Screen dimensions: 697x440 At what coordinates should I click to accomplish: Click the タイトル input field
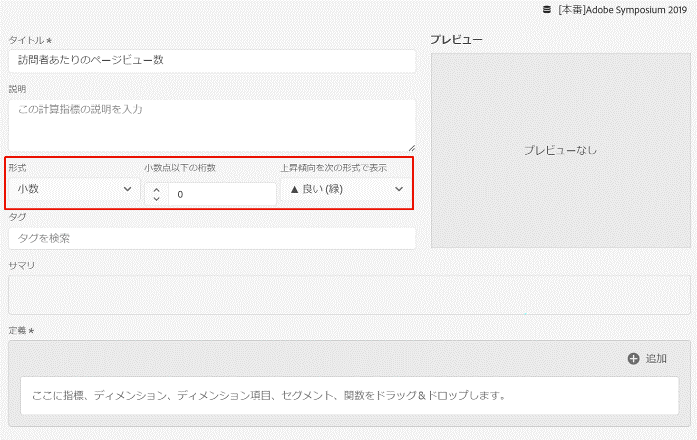point(211,61)
